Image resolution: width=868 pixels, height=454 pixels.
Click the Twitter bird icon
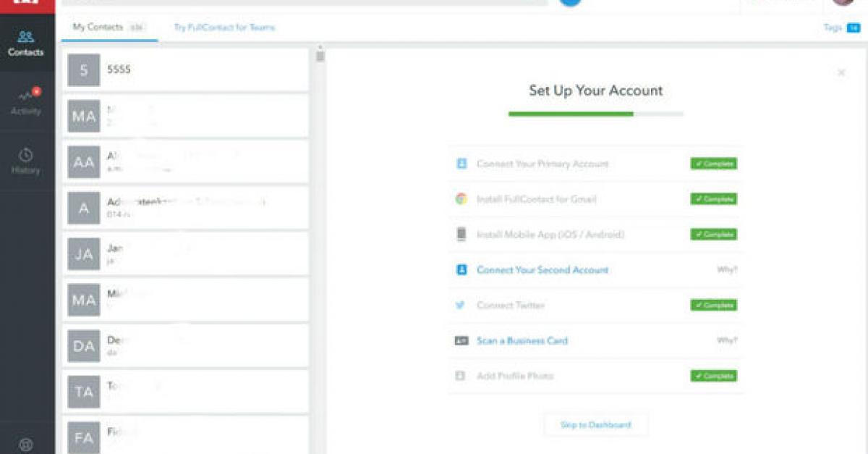tap(461, 306)
